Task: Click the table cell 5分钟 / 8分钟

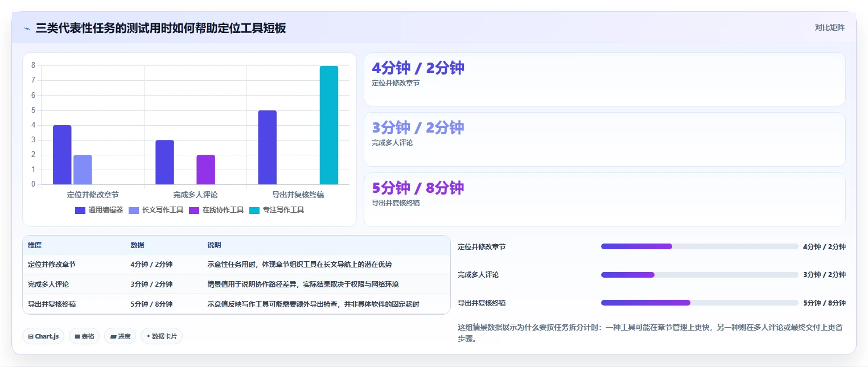Action: click(x=151, y=304)
